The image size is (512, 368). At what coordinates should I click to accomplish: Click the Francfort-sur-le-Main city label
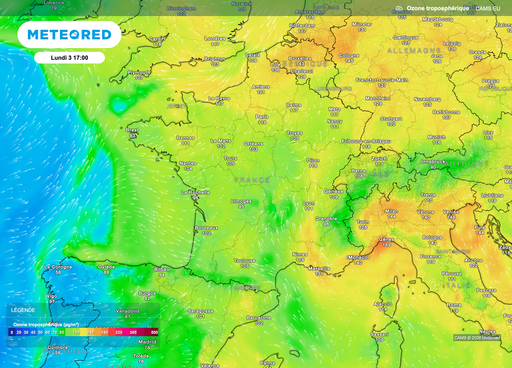point(382,80)
